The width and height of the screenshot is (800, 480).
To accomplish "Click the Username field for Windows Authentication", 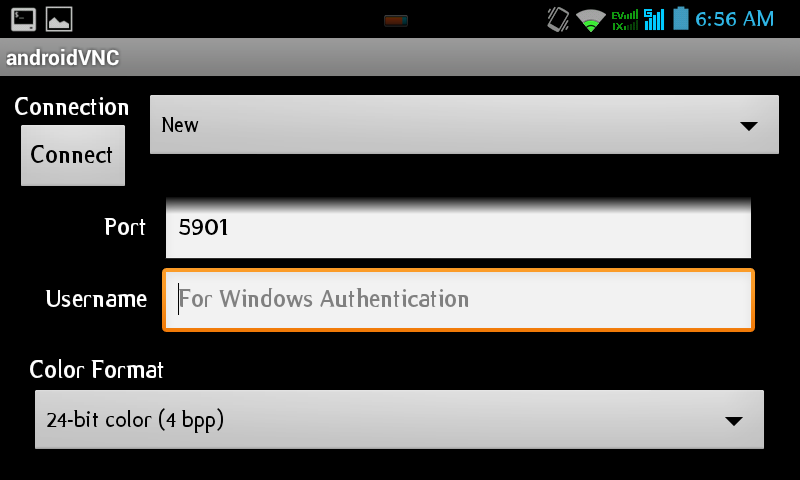I will tap(458, 300).
